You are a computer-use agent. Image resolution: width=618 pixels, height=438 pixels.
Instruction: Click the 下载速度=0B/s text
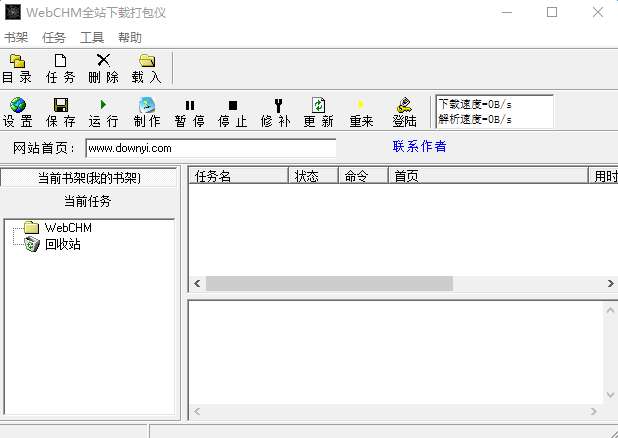coord(475,104)
